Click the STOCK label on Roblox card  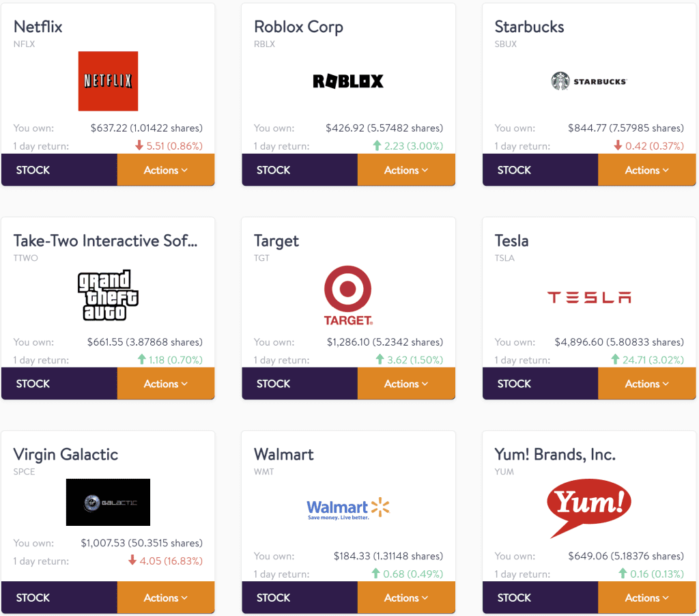(x=274, y=170)
